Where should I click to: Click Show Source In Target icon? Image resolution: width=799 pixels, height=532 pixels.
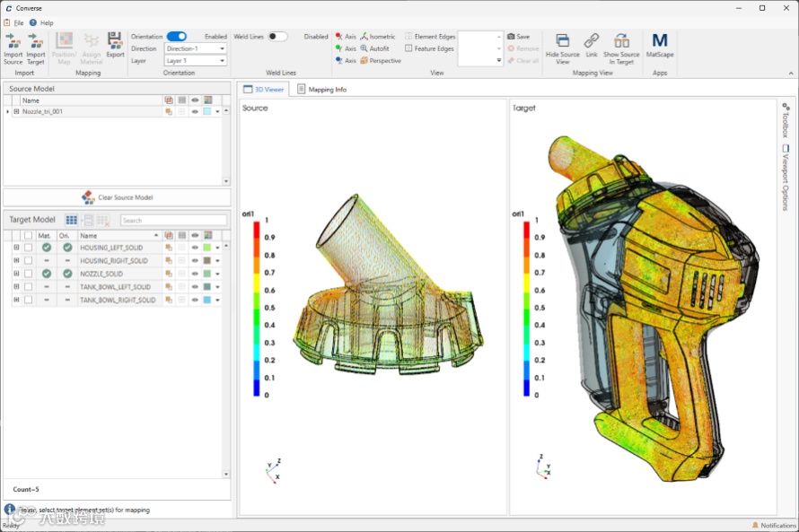[621, 40]
